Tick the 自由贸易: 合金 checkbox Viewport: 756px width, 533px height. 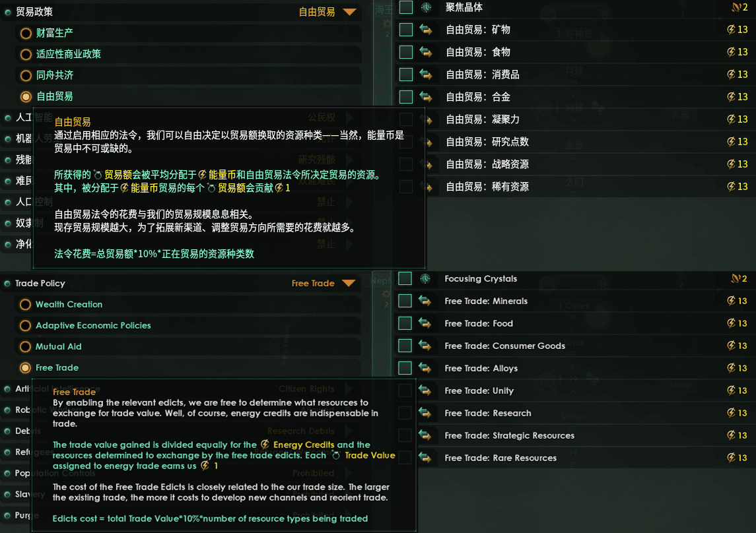tap(406, 97)
